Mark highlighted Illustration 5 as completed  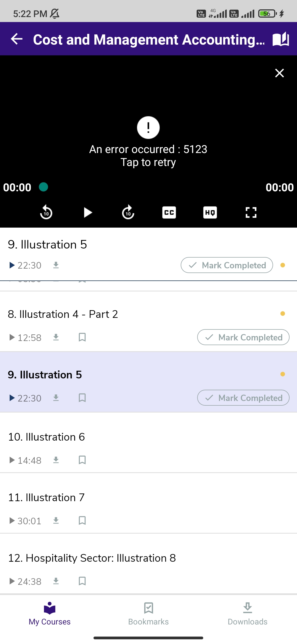pos(243,398)
